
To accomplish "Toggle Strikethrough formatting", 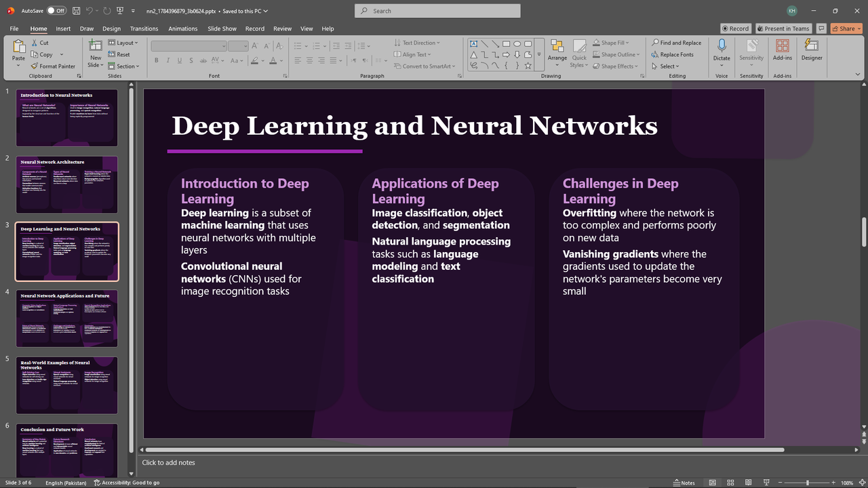I will tap(203, 60).
